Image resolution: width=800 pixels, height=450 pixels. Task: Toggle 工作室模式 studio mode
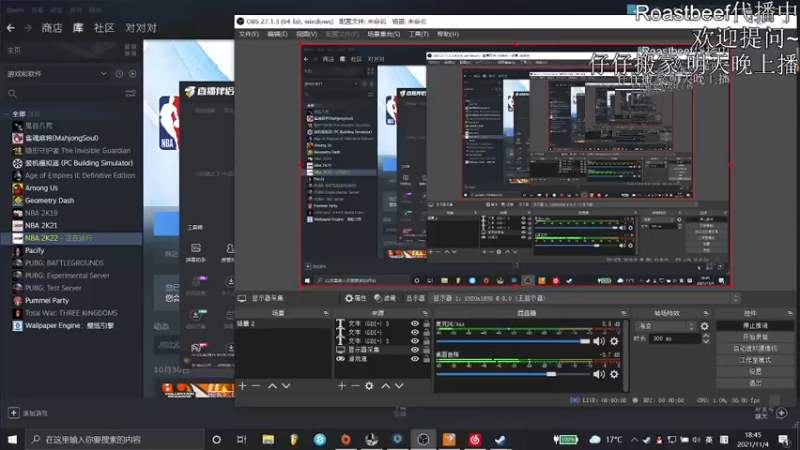click(x=755, y=360)
